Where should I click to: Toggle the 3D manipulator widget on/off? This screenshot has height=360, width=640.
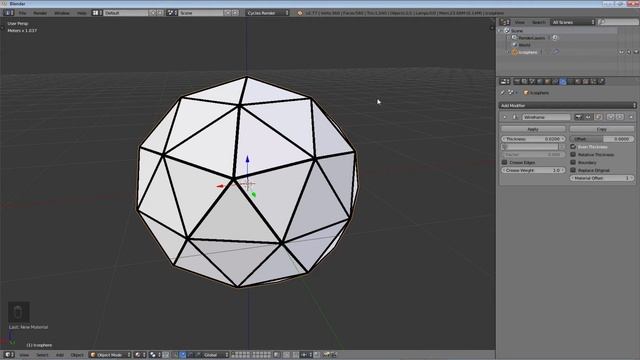click(x=176, y=355)
